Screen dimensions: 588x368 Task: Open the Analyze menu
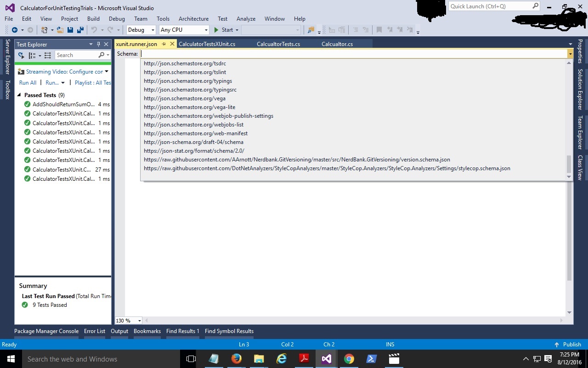pos(246,19)
